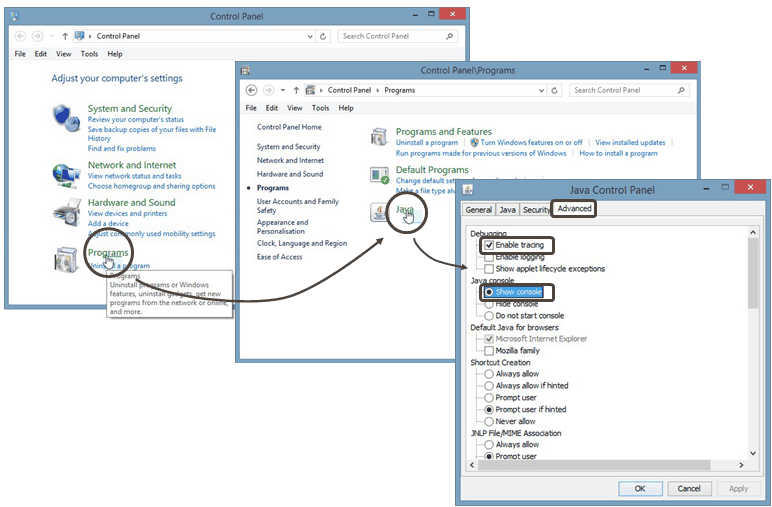Select Always allow if hinted option
772x507 pixels.
click(489, 385)
